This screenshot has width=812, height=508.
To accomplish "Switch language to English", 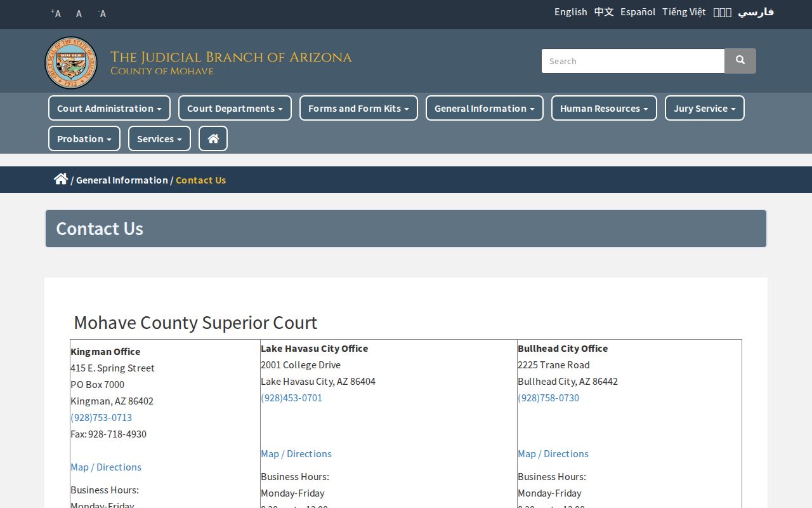I will [571, 12].
